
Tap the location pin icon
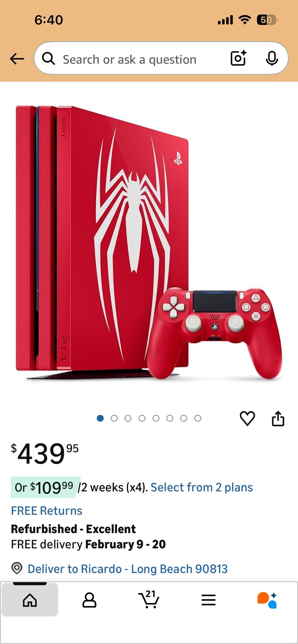click(17, 568)
